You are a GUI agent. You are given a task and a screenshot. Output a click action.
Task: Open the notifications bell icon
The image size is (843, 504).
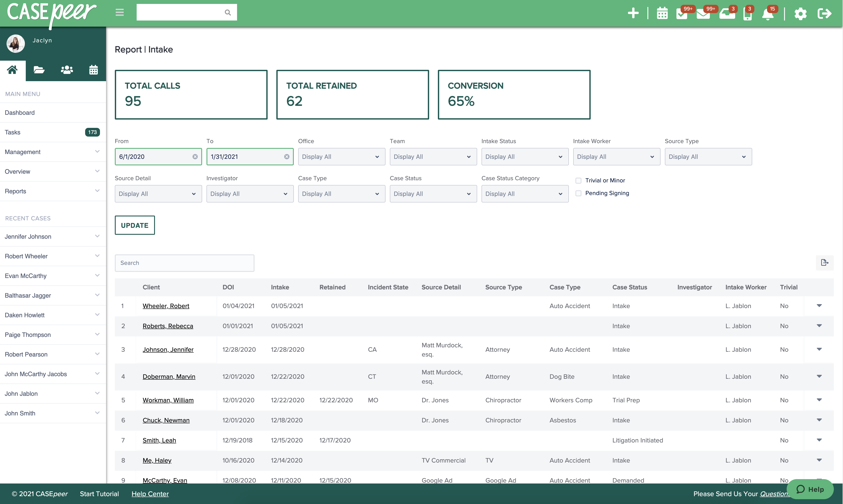(769, 14)
